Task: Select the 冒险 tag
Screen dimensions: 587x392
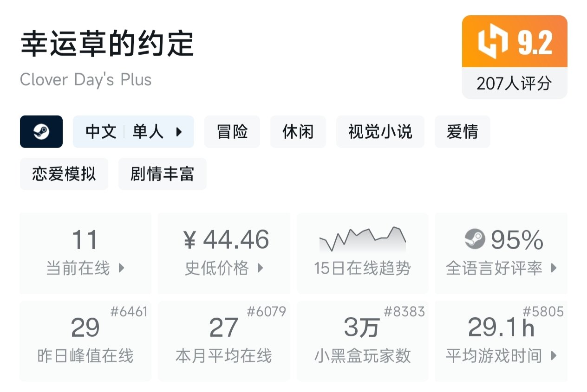Action: point(232,132)
